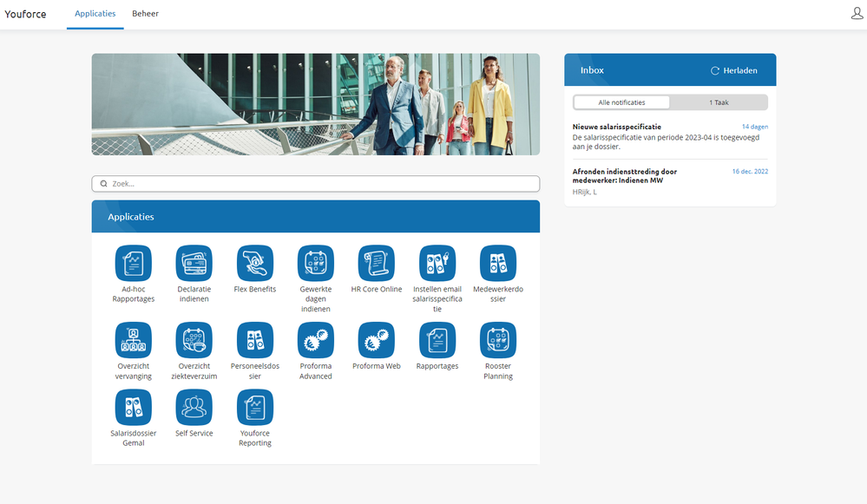This screenshot has height=504, width=867.
Task: Open the Self Service app
Action: (194, 408)
